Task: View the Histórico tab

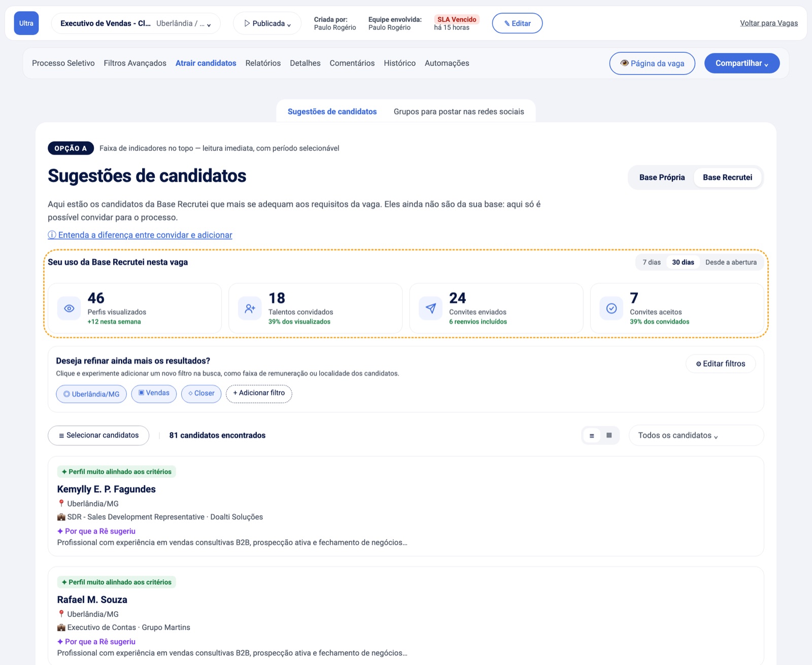Action: [x=399, y=63]
